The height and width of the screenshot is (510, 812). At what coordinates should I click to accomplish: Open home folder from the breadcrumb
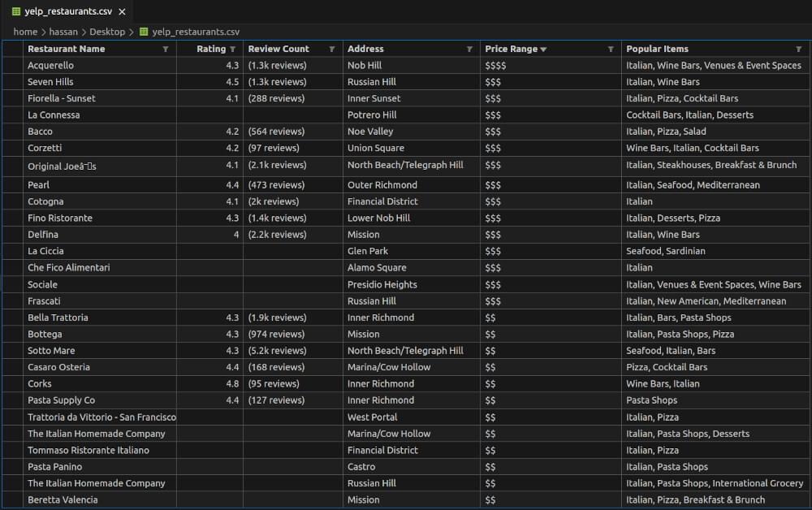25,32
